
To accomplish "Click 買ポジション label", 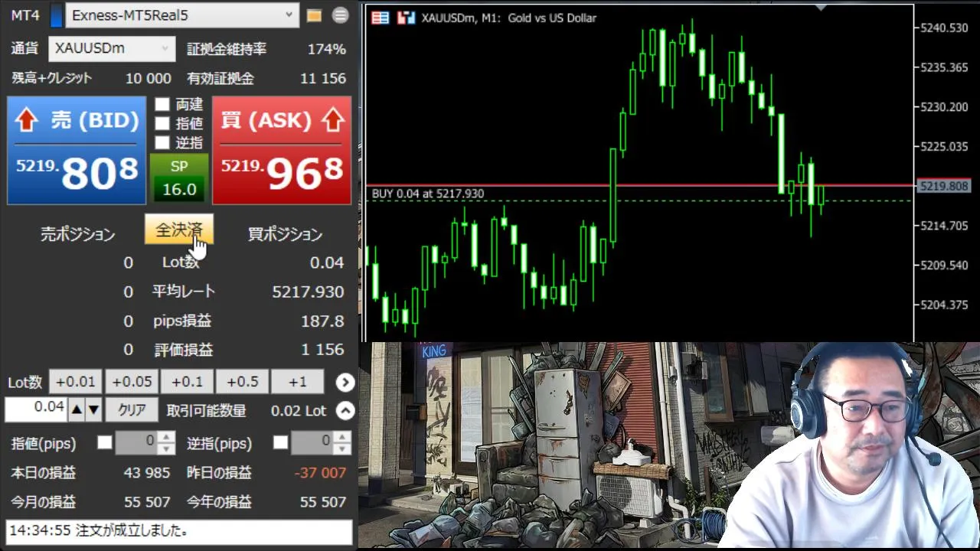I will (285, 235).
